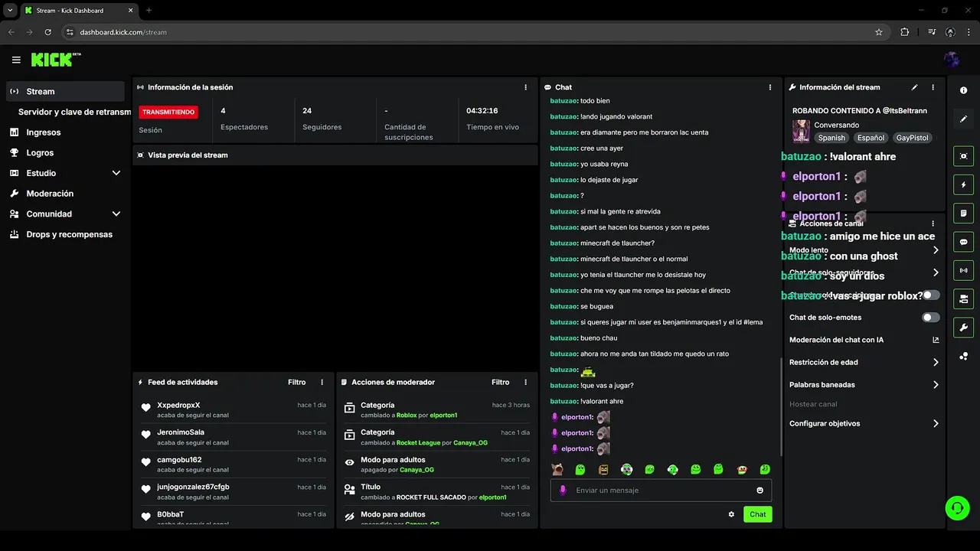The width and height of the screenshot is (980, 551).
Task: Open Información de la sesión three-dot menu
Action: point(525,87)
